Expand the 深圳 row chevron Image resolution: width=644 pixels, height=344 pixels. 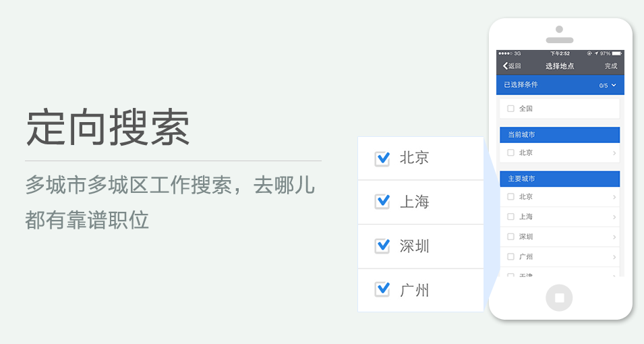(614, 237)
